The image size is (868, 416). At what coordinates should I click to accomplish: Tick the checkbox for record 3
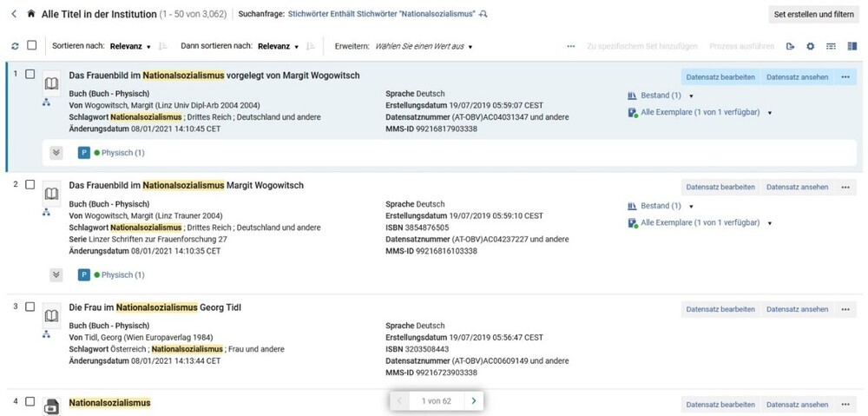click(30, 307)
